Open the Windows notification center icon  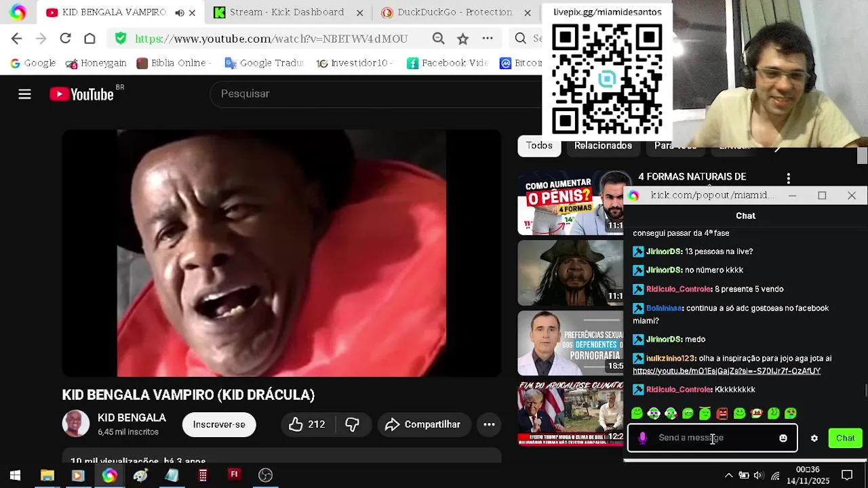coord(847,475)
